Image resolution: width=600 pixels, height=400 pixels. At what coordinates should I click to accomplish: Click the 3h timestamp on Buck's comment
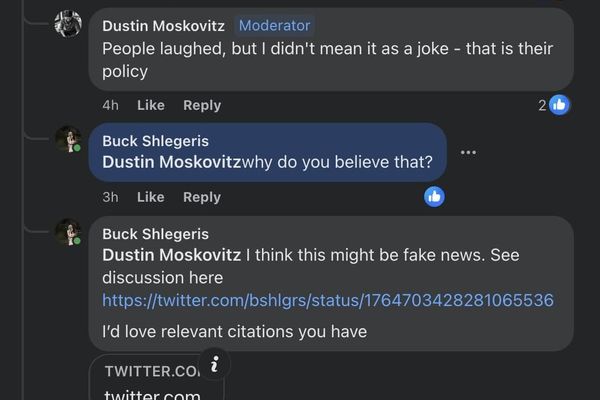110,197
